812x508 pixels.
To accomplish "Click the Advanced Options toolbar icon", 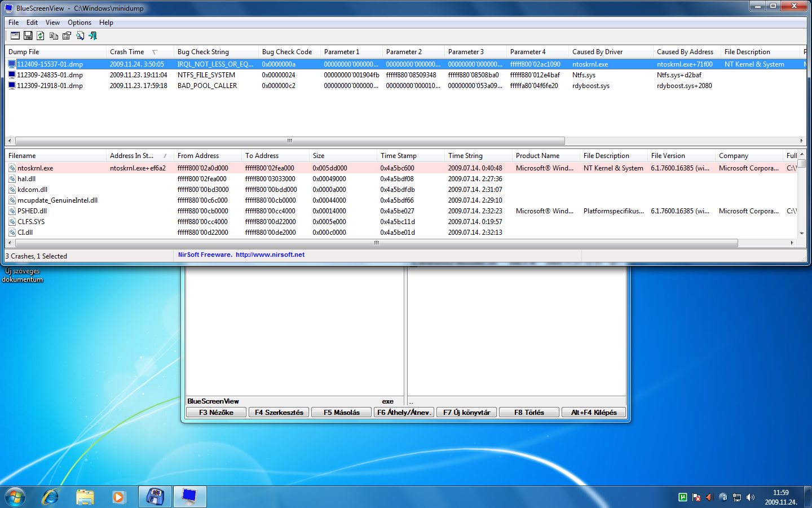I will pyautogui.click(x=15, y=36).
